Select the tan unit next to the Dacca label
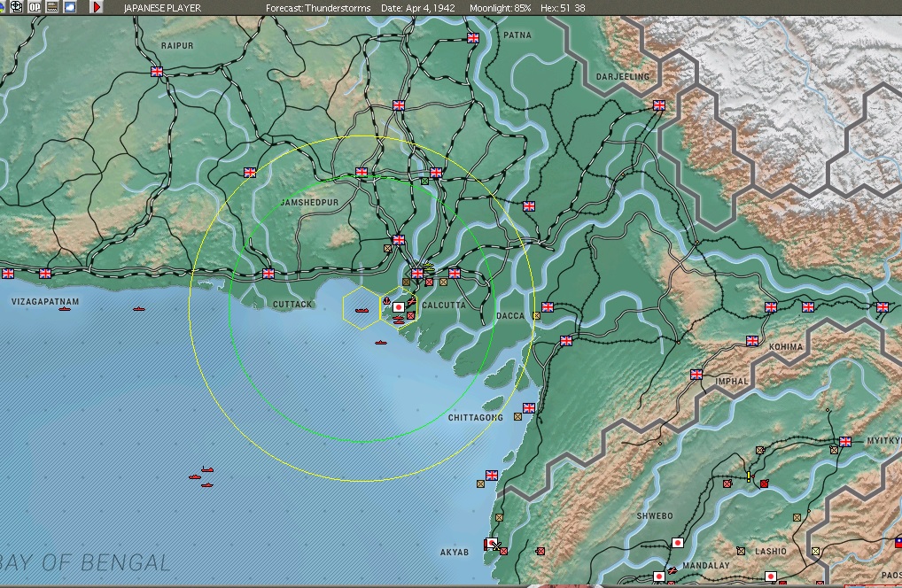The height and width of the screenshot is (588, 902). click(537, 315)
